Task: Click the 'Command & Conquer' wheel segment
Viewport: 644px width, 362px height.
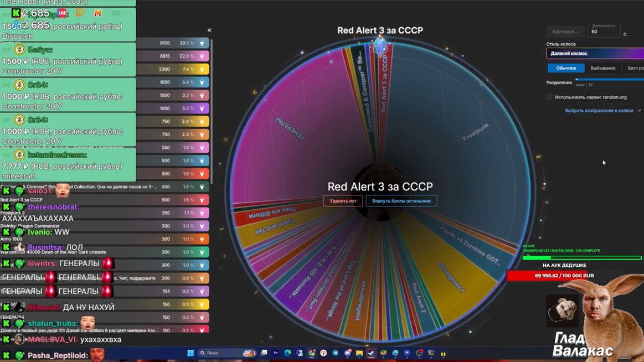Action: [x=365, y=92]
